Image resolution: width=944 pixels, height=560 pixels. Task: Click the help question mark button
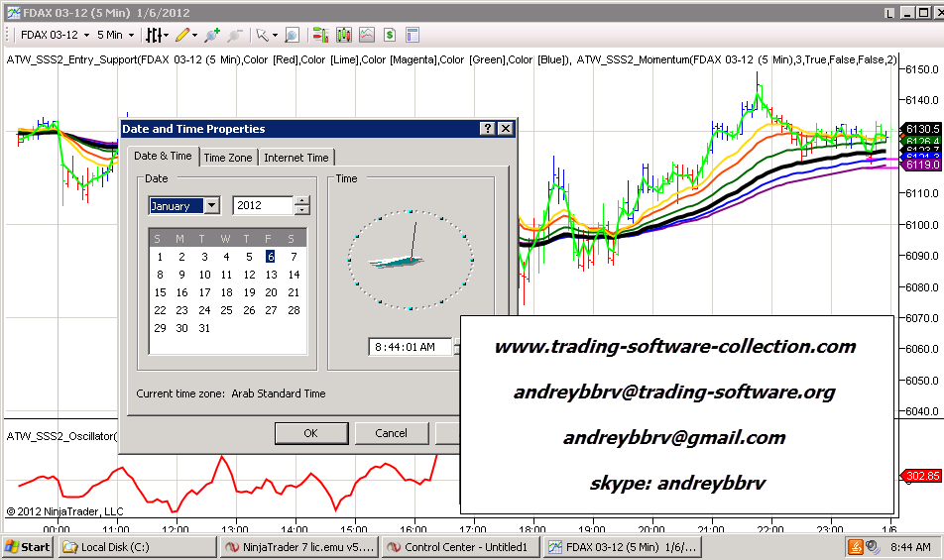tap(487, 129)
